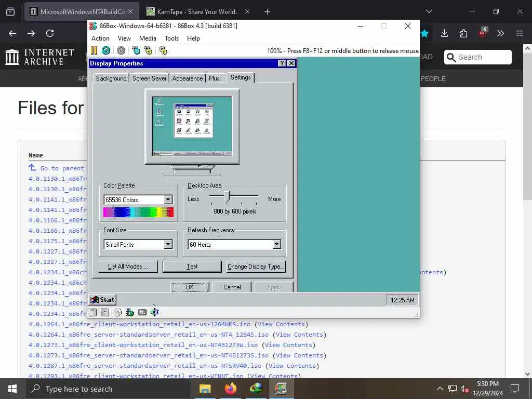Click the Firefox forward arrow
Image resolution: width=532 pixels, height=399 pixels.
(31, 33)
